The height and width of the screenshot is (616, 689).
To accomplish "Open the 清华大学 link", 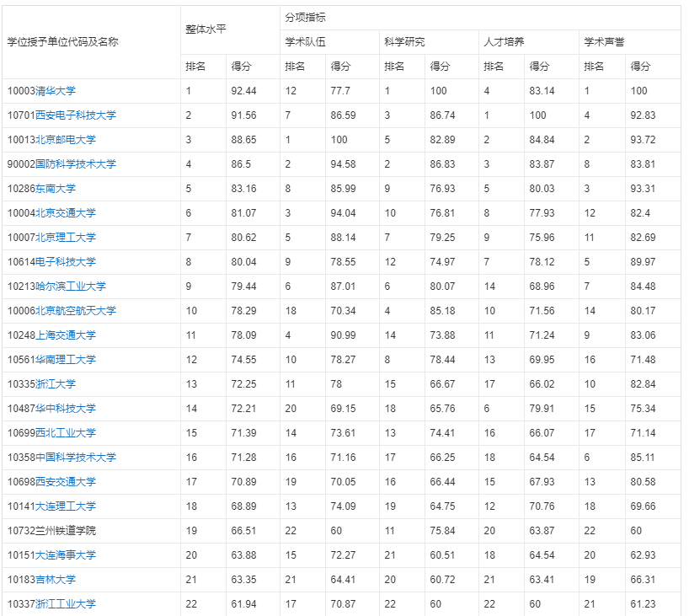I will pyautogui.click(x=56, y=91).
